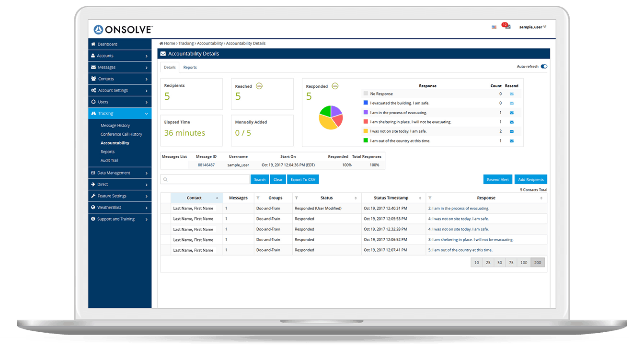Screen dimensions: 644x350
Task: Click the magnifier icon in search box
Action: pos(165,180)
